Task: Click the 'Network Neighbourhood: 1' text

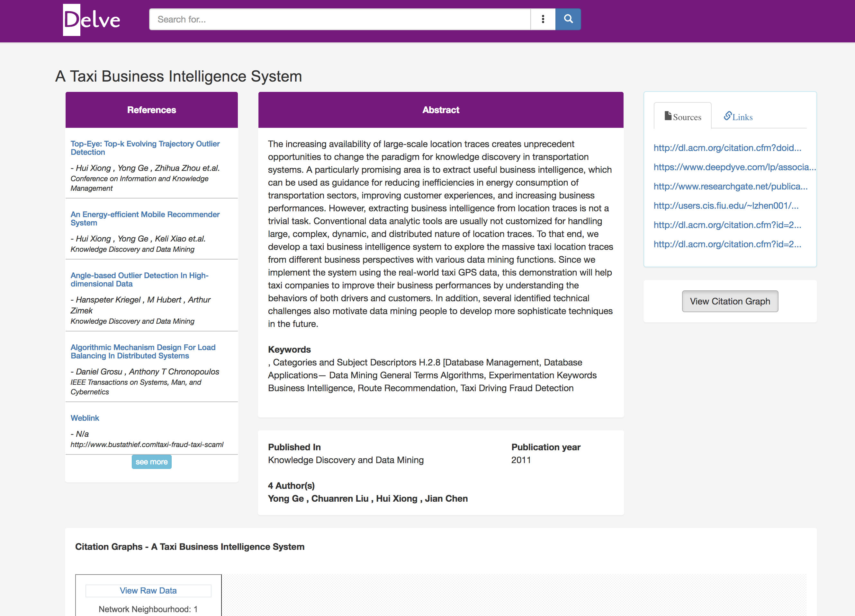Action: (148, 609)
